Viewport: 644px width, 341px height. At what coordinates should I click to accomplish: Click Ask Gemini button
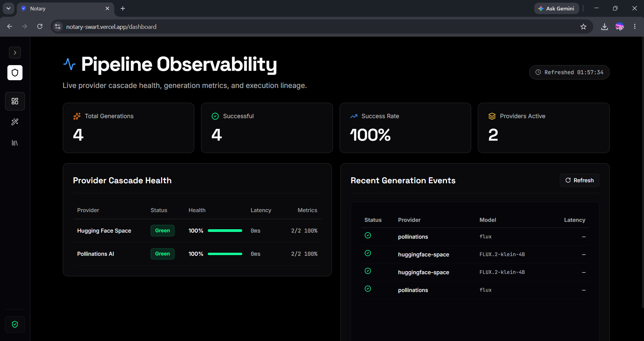(556, 8)
